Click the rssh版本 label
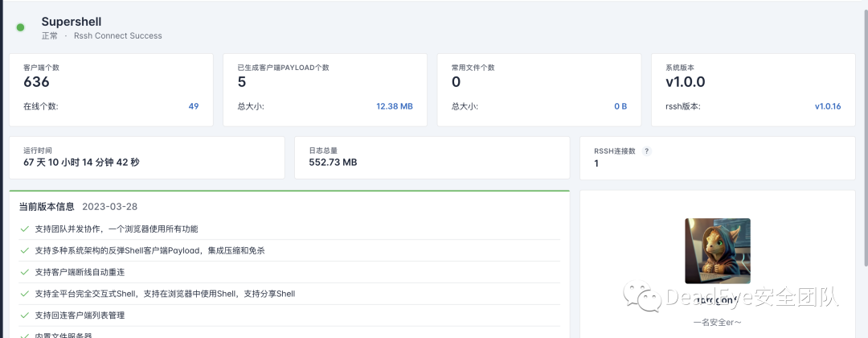 tap(682, 106)
